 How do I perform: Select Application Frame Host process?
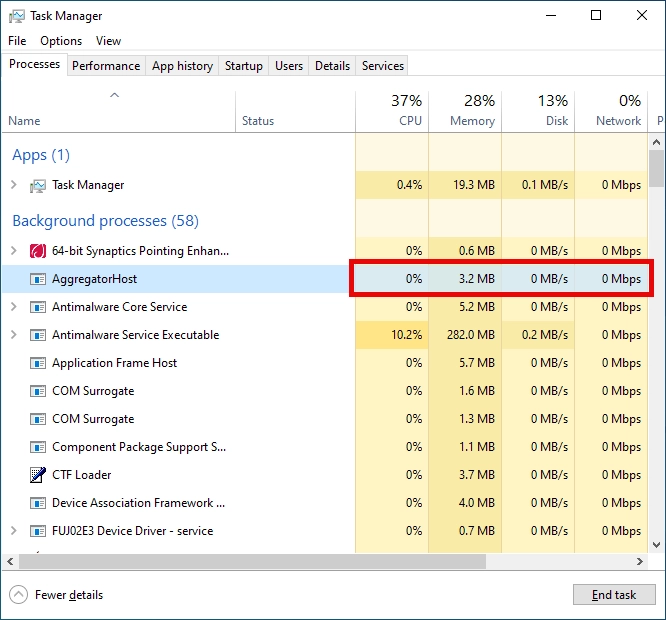click(114, 363)
